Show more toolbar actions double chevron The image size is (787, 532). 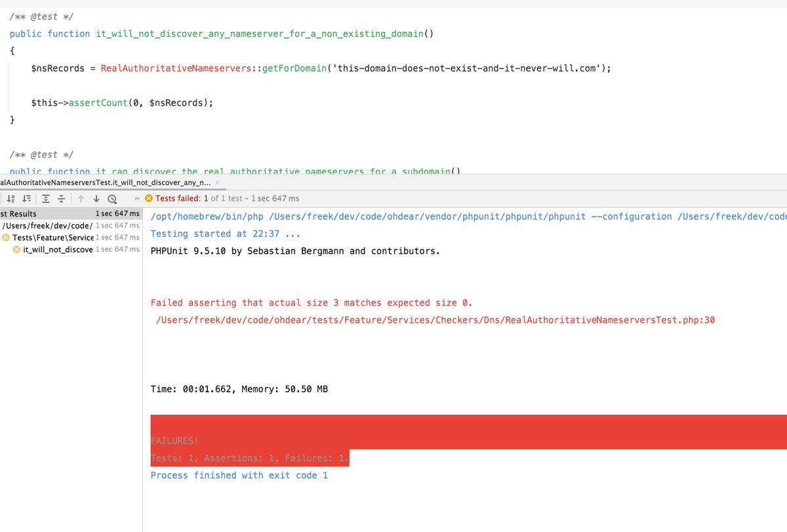tap(136, 198)
